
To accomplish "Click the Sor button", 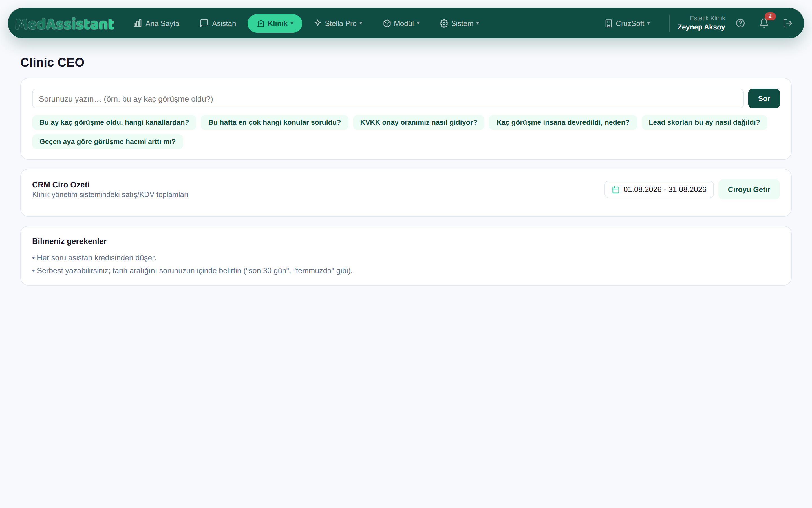I will pyautogui.click(x=764, y=98).
